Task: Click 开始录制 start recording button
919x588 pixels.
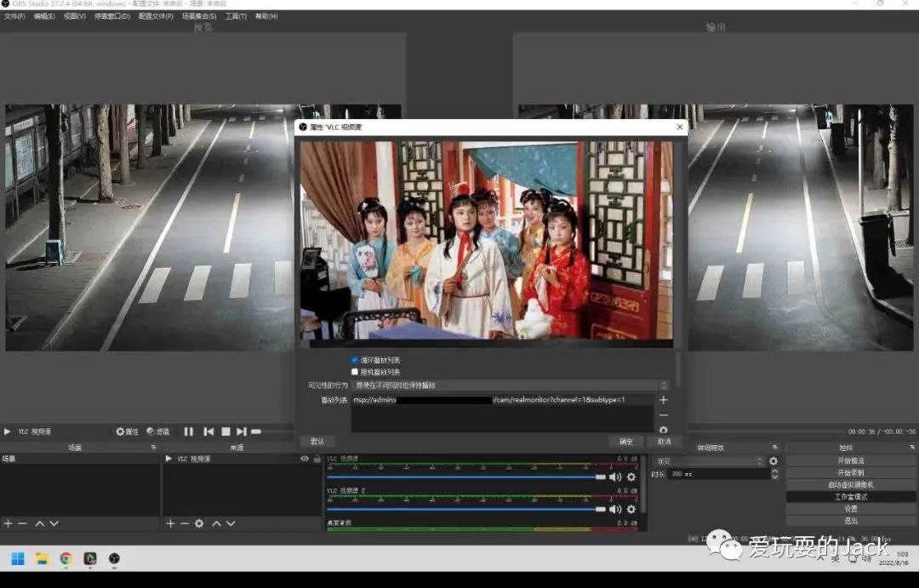Action: (850, 472)
